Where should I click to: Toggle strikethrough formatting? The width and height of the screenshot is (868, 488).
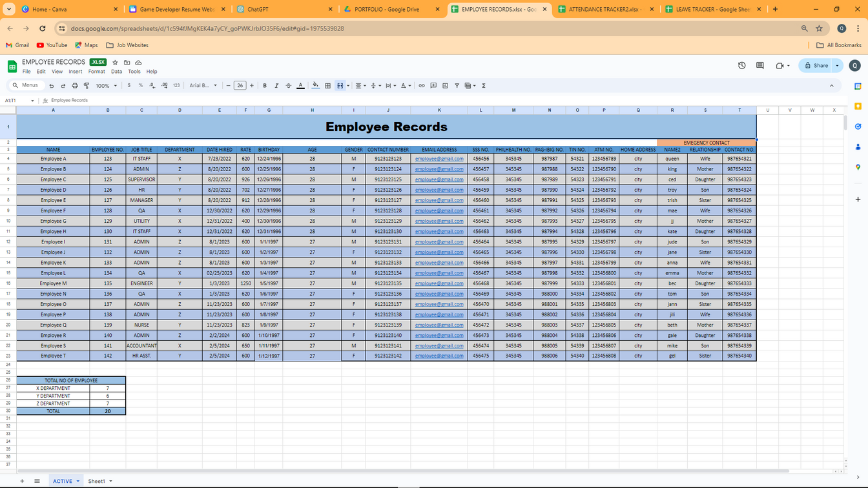[289, 86]
